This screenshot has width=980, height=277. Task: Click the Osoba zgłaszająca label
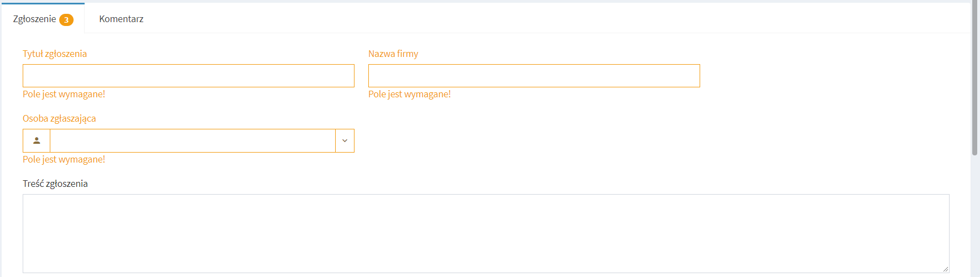[x=59, y=118]
